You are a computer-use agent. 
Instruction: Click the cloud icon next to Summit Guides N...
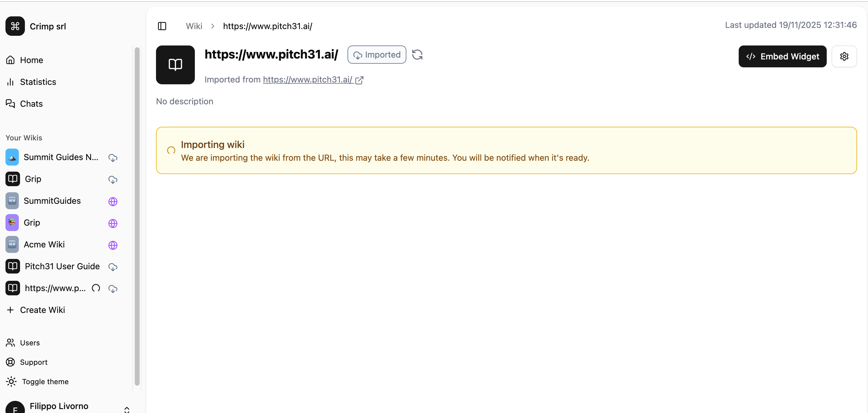point(113,157)
